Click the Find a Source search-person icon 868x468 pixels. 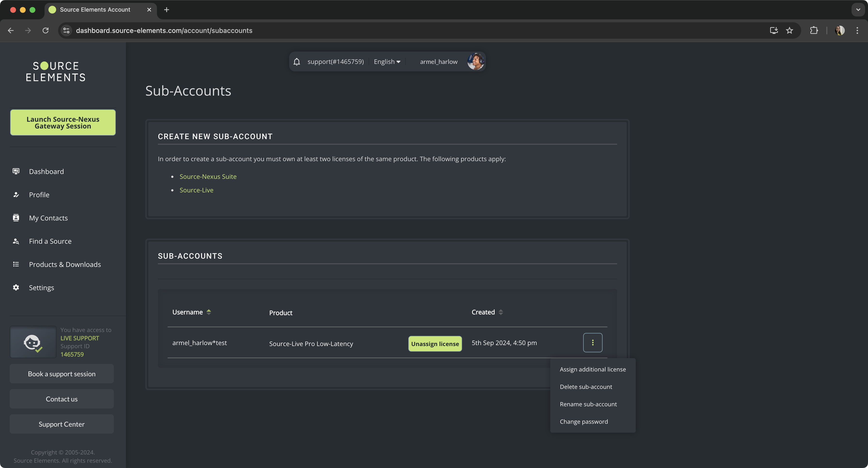(16, 241)
